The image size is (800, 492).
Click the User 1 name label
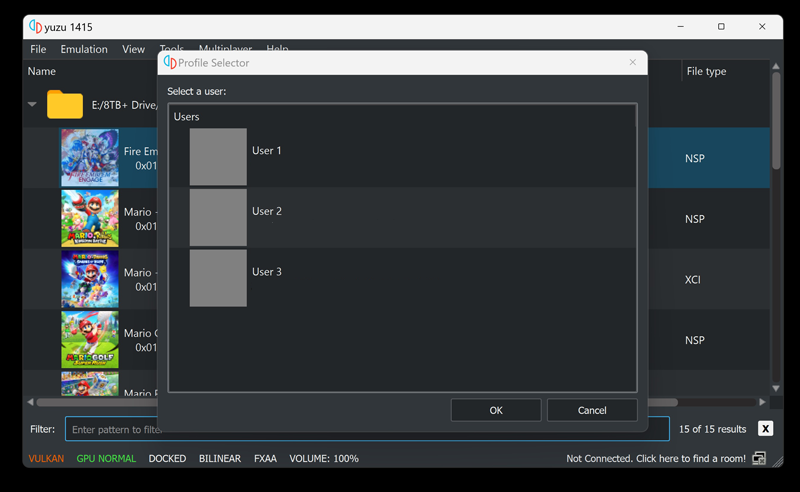(266, 151)
